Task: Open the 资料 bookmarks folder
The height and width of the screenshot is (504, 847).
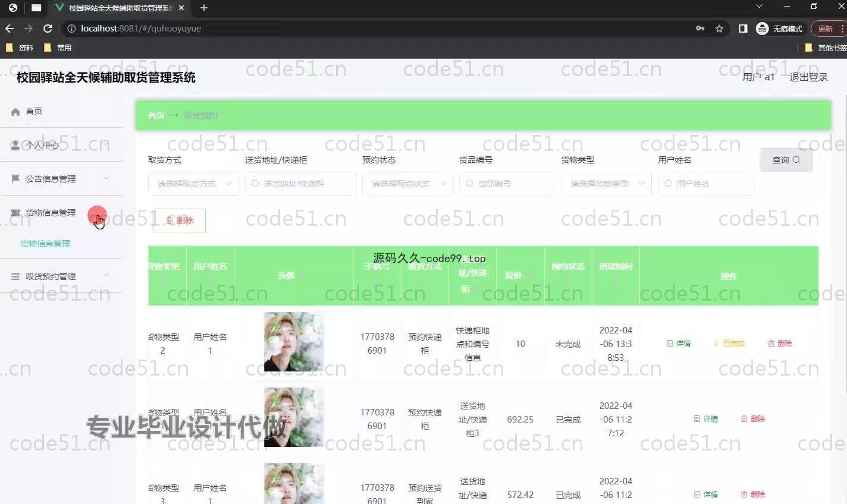Action: pyautogui.click(x=19, y=48)
